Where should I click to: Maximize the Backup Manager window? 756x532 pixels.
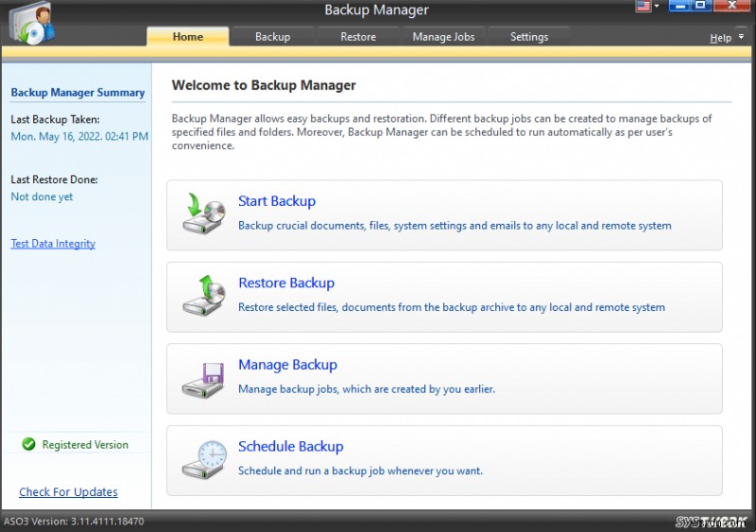[x=701, y=6]
